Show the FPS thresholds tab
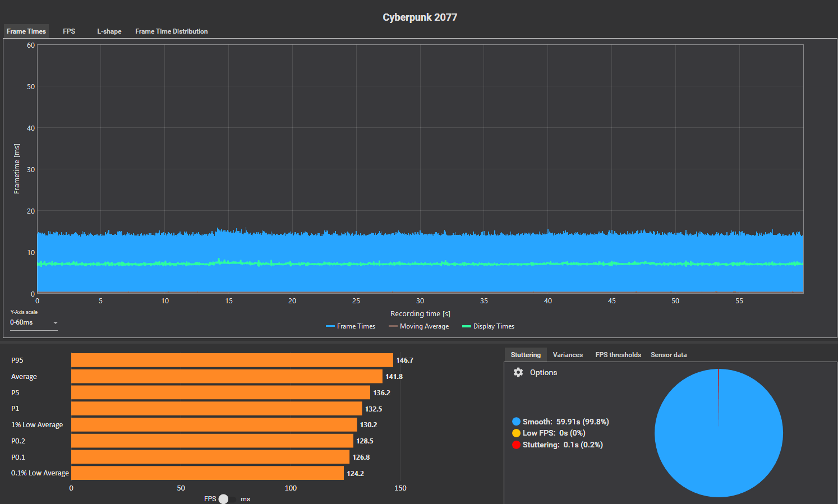Screen dimensions: 838x504 point(618,355)
